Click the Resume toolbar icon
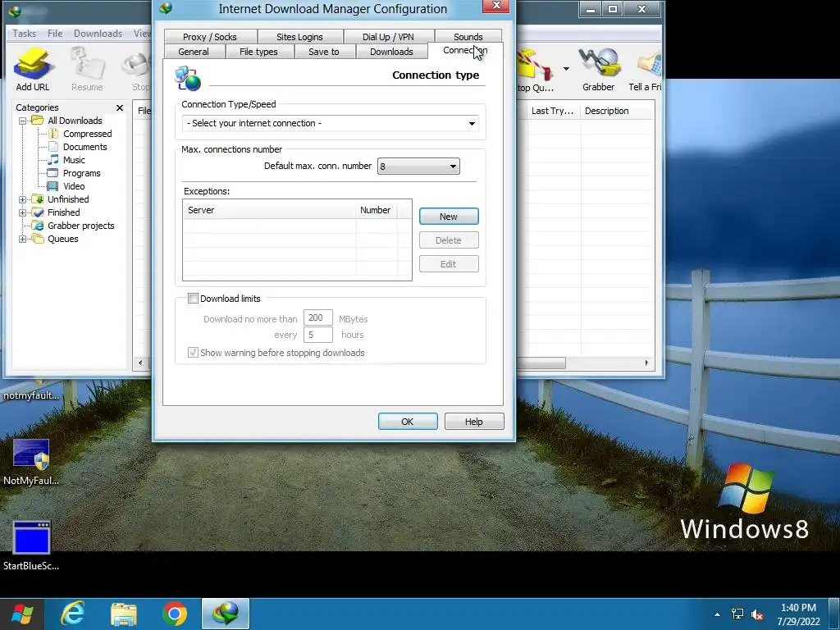 tap(86, 69)
